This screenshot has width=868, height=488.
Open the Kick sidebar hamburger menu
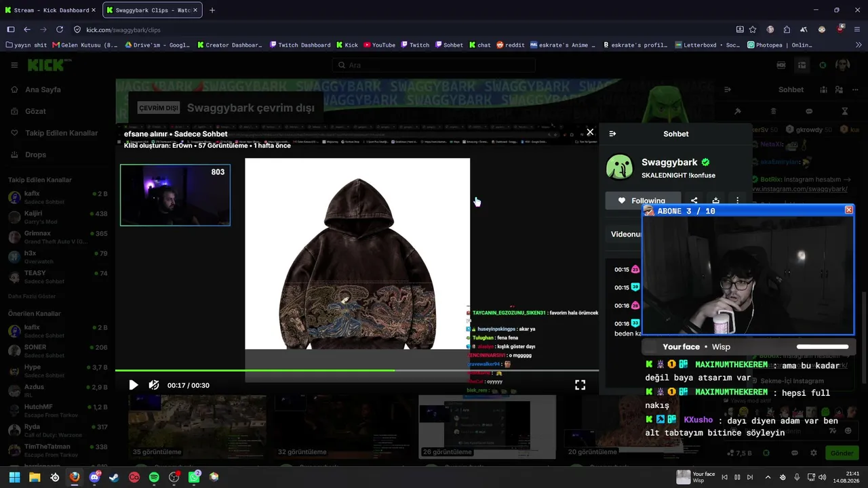pyautogui.click(x=14, y=65)
